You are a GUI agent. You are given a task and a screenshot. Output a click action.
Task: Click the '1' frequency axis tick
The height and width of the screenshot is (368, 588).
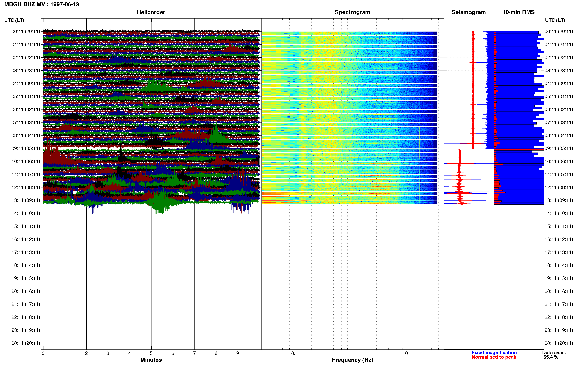[350, 353]
